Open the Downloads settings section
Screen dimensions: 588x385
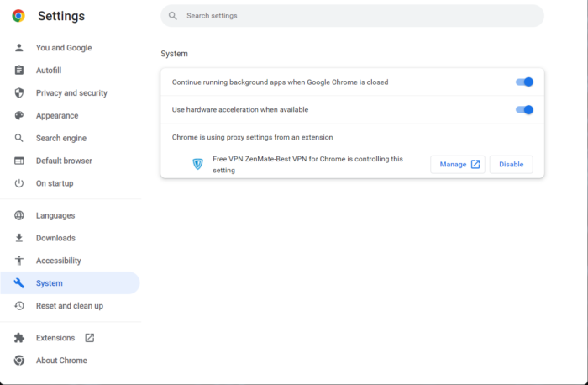pos(55,238)
